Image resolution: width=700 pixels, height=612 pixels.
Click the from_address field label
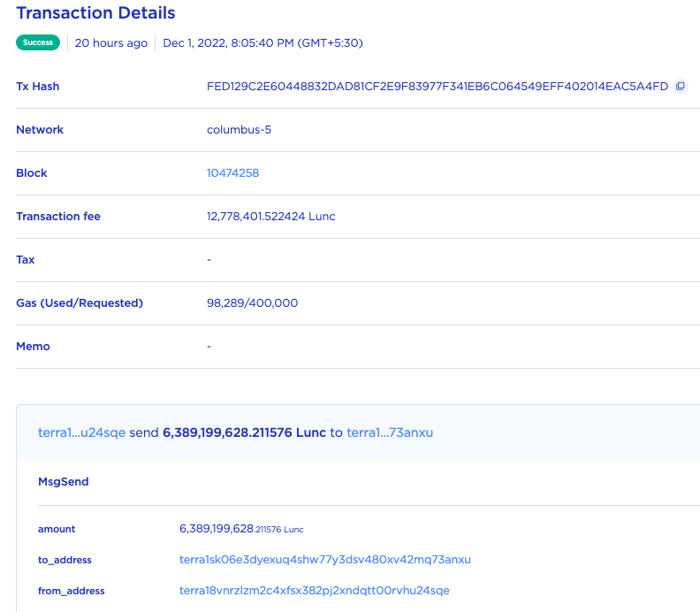(71, 591)
